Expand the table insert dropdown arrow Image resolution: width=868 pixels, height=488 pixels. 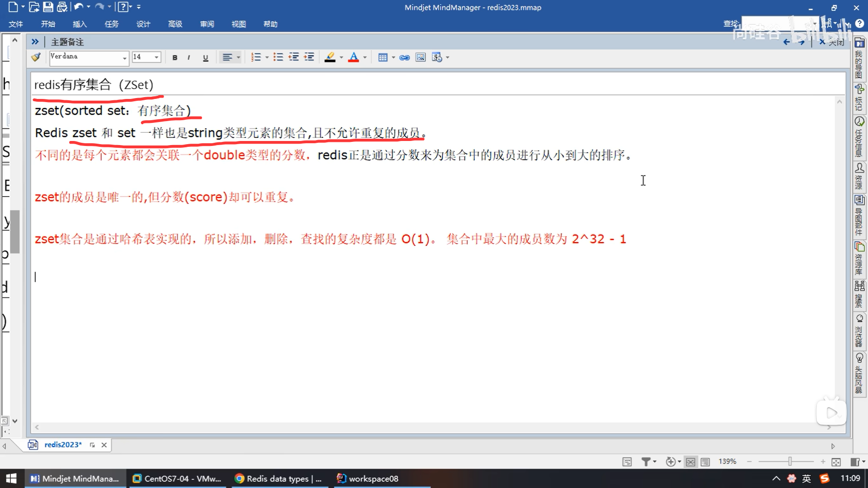point(393,57)
